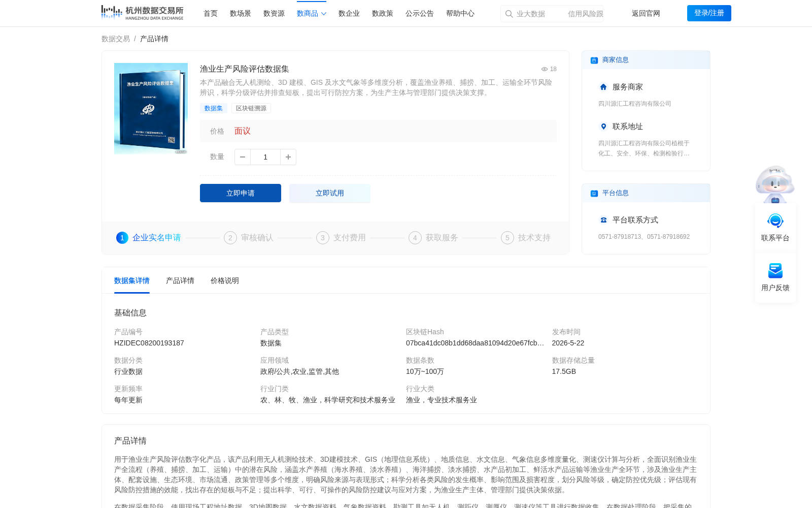The image size is (812, 508).
Task: Click product code HZIDEC08200193187
Action: pos(149,343)
